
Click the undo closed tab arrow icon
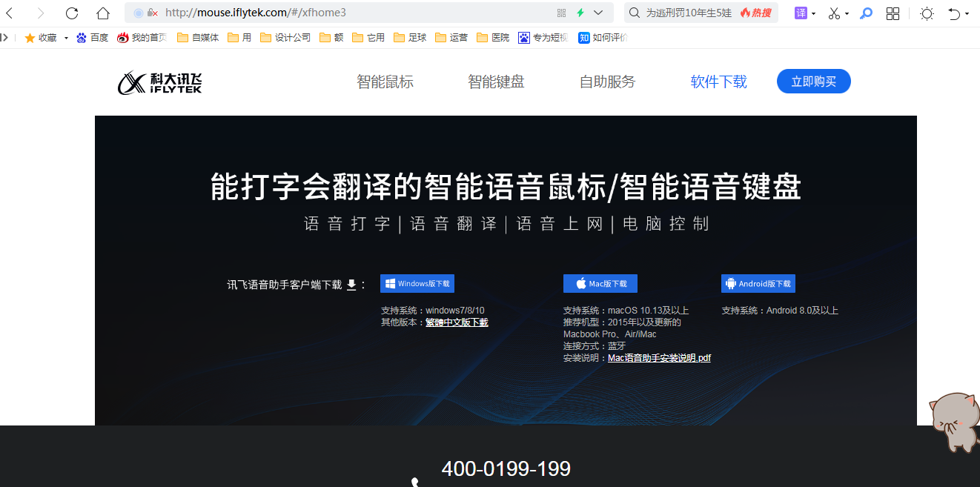click(954, 13)
